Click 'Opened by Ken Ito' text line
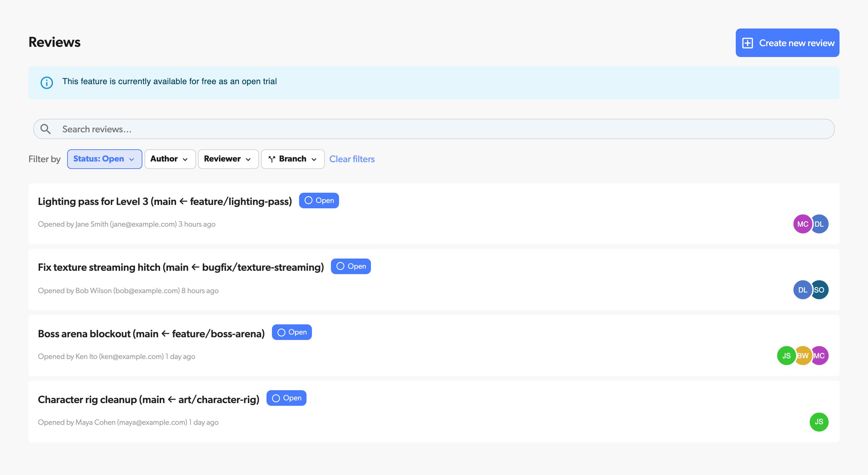The width and height of the screenshot is (868, 475). point(117,357)
